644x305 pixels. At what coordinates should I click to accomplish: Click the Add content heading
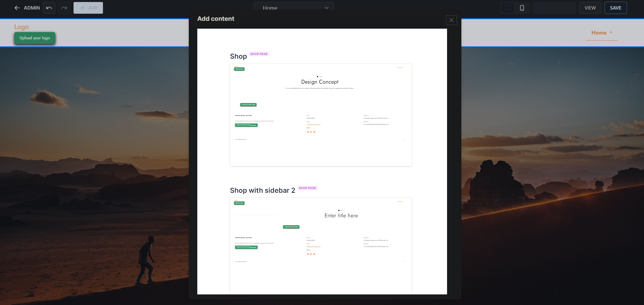(216, 19)
